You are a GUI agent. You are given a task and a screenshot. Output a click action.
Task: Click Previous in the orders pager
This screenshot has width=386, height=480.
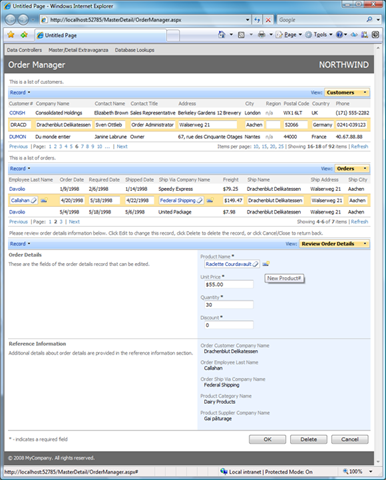click(x=18, y=222)
